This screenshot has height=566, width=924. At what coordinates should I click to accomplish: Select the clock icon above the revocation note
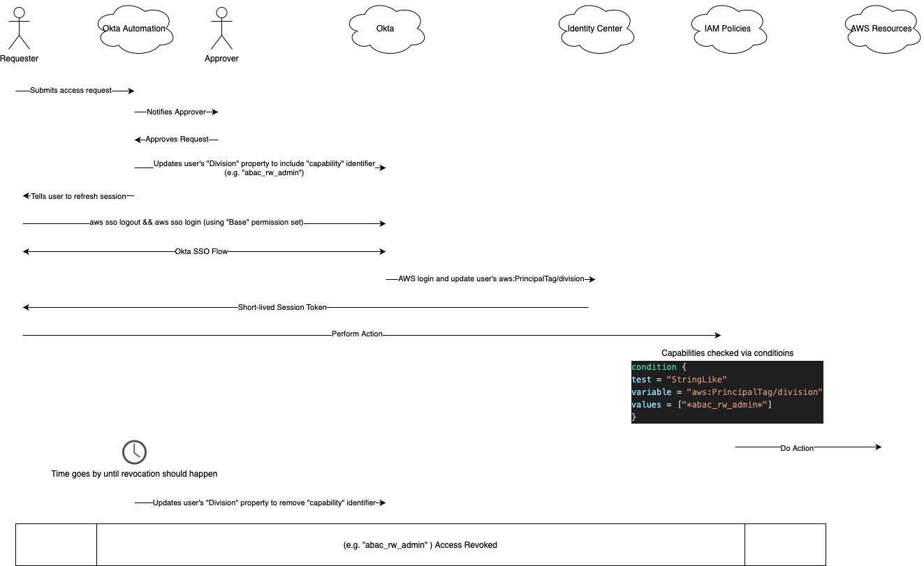coord(134,452)
